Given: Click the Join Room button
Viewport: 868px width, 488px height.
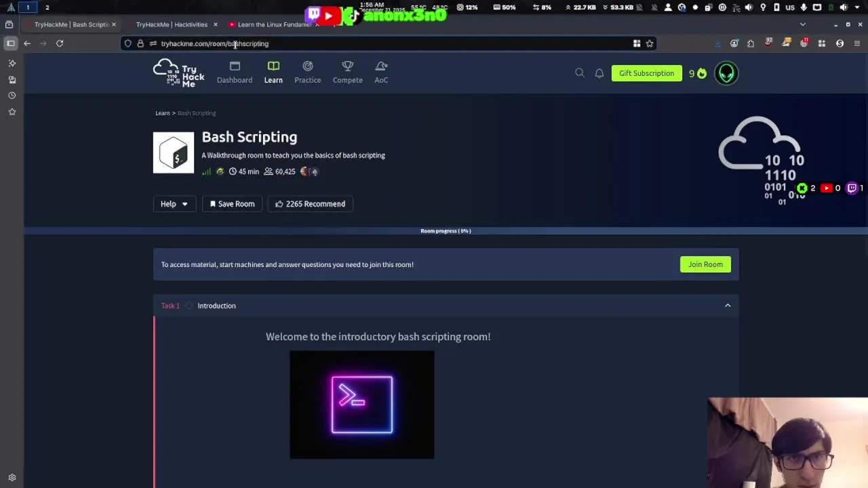Looking at the screenshot, I should tap(705, 264).
